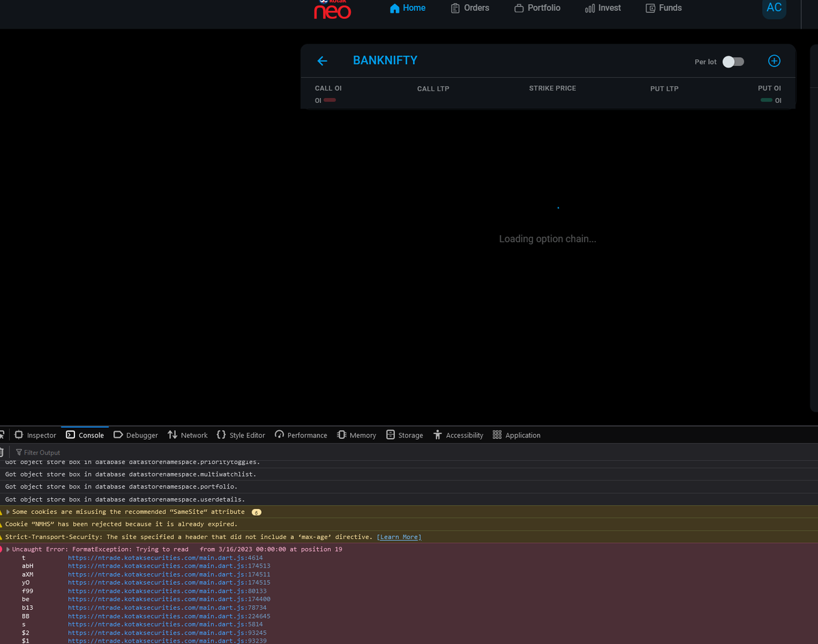Open the Funds section
The width and height of the screenshot is (818, 644).
(x=663, y=8)
